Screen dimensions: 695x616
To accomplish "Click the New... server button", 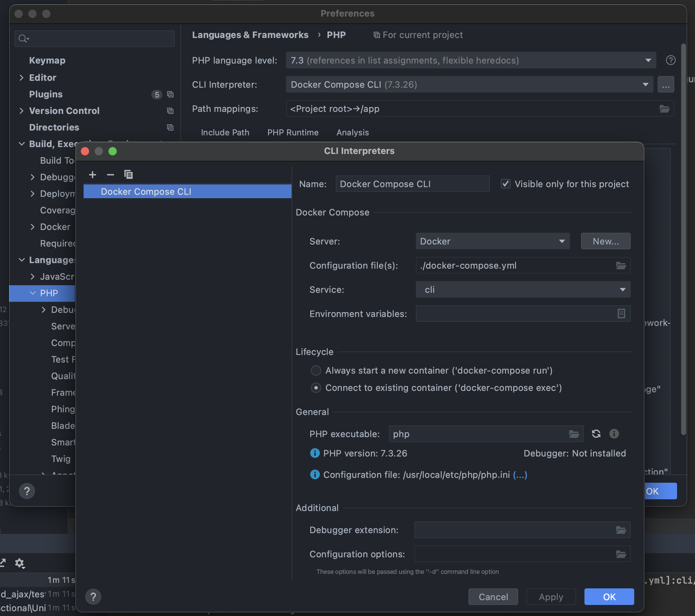I will tap(605, 241).
